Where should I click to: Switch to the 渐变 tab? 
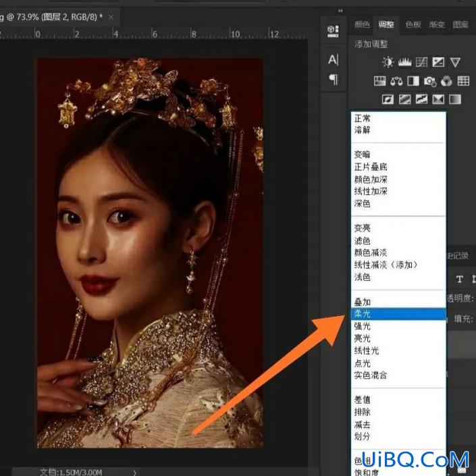(437, 24)
